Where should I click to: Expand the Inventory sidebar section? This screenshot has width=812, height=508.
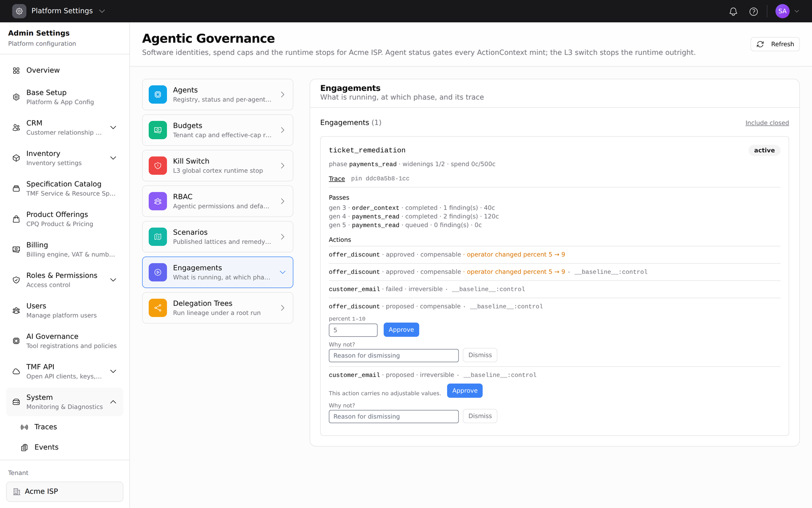[113, 158]
